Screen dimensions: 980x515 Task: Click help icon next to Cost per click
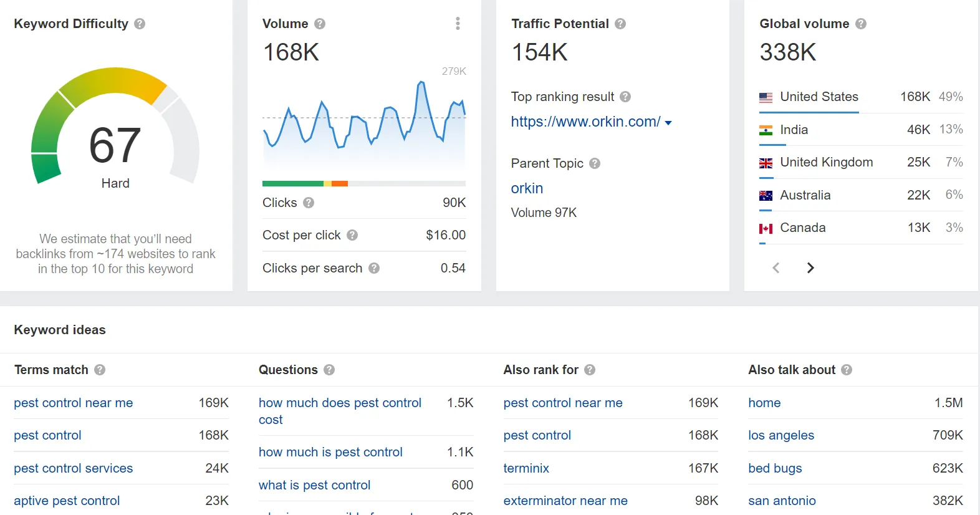(352, 235)
